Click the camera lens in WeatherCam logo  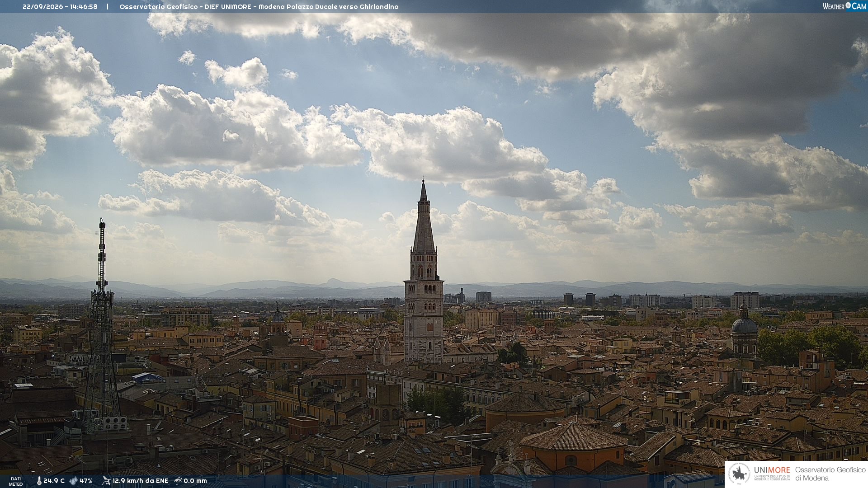(x=848, y=5)
